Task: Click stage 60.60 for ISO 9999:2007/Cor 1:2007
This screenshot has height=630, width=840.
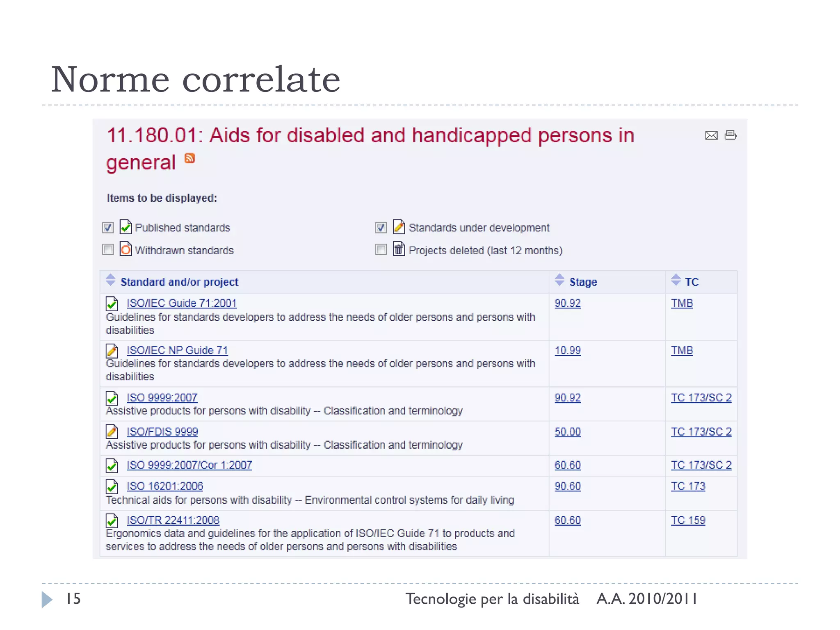Action: [568, 465]
